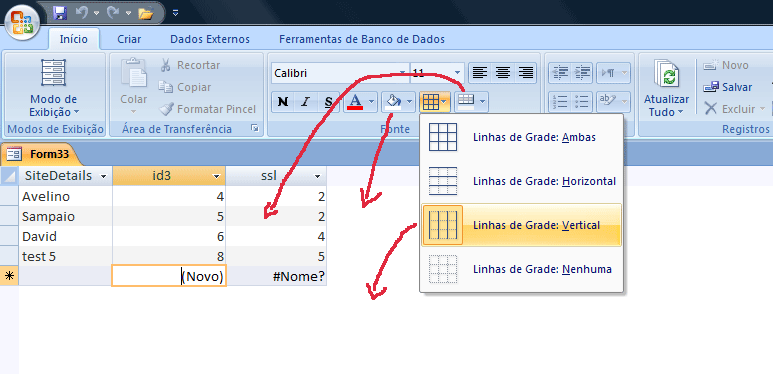Redo action in quick access toolbar
The width and height of the screenshot is (773, 374).
point(114,13)
